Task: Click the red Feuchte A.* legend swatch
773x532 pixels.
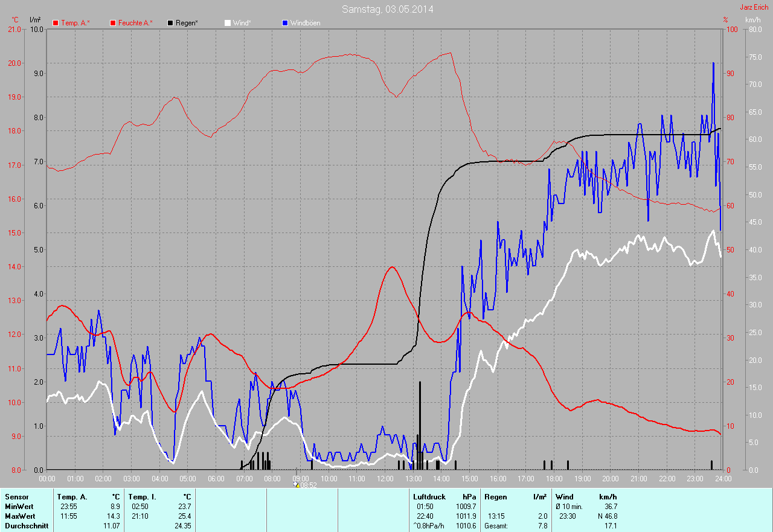Action: click(113, 23)
